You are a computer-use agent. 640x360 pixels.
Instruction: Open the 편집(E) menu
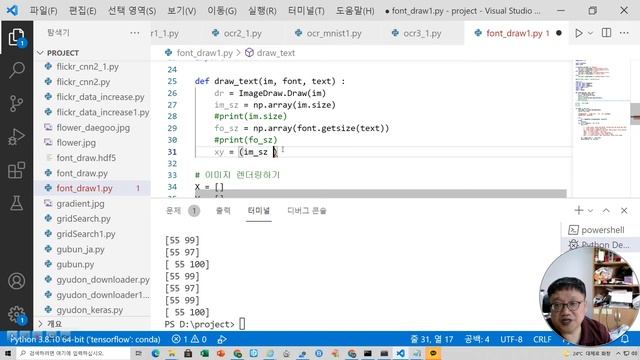pos(82,11)
